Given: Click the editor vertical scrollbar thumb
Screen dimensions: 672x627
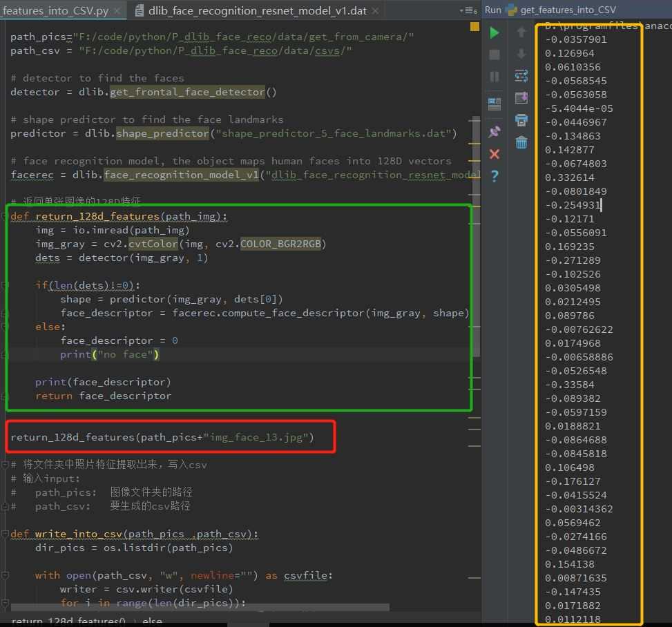Looking at the screenshot, I should click(476, 235).
